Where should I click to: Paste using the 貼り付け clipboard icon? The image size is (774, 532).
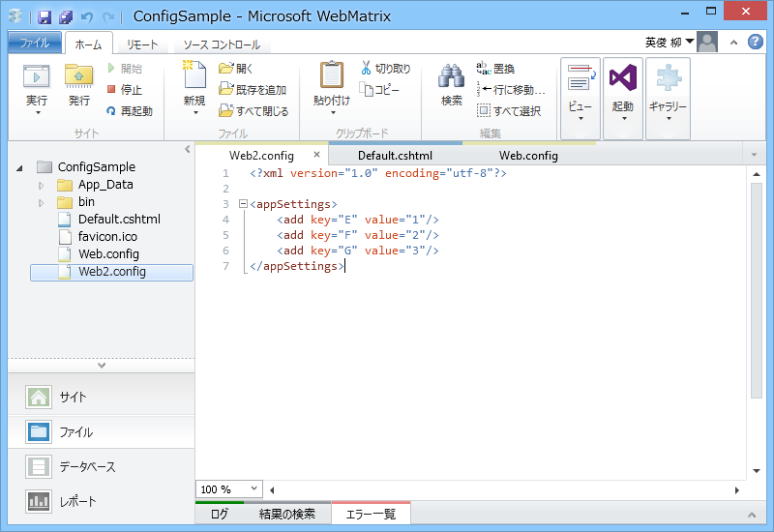332,76
